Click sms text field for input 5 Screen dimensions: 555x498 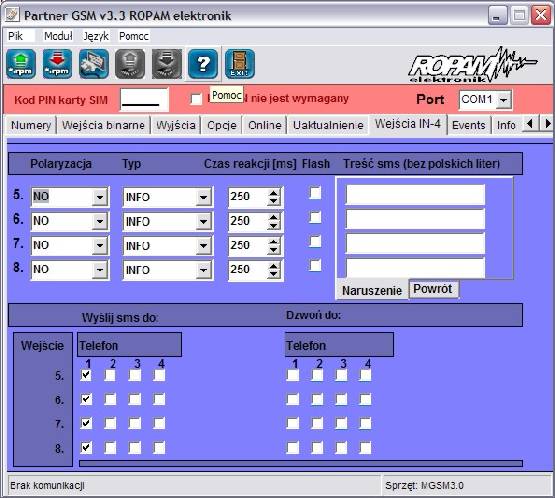[415, 194]
